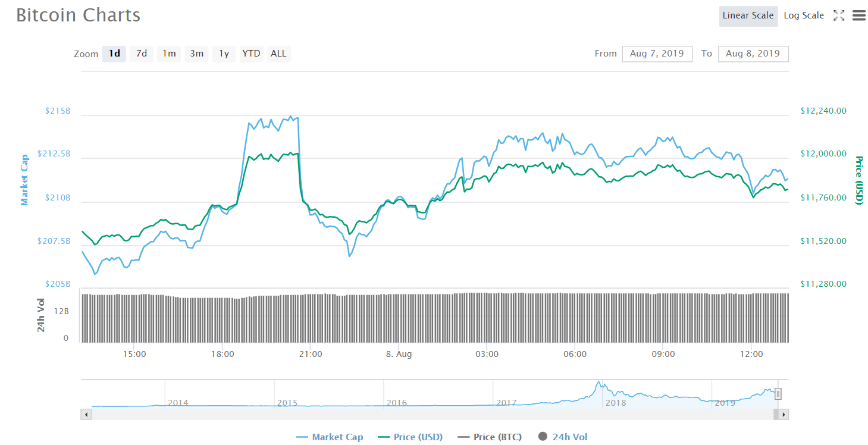
Task: Click the 12B volume axis label
Action: (x=62, y=311)
